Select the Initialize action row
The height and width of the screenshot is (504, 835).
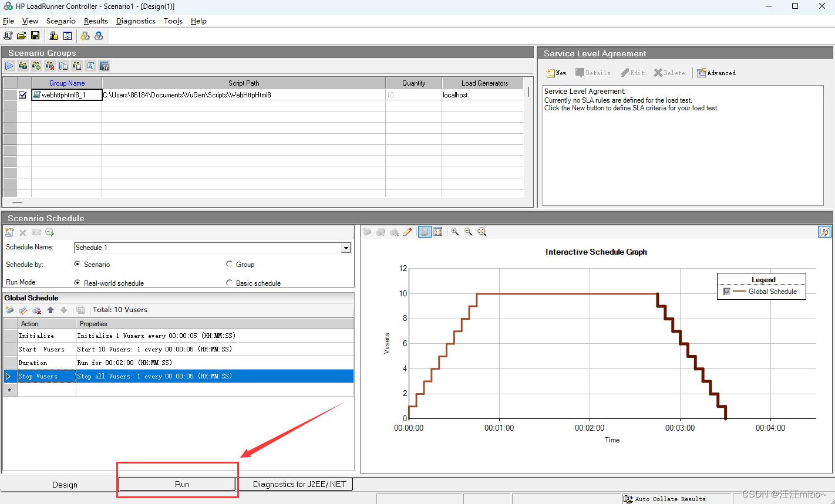pos(179,336)
